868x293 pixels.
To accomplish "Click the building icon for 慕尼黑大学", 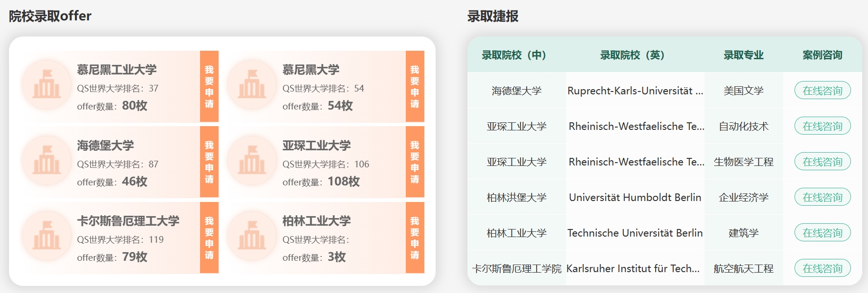I will (252, 84).
